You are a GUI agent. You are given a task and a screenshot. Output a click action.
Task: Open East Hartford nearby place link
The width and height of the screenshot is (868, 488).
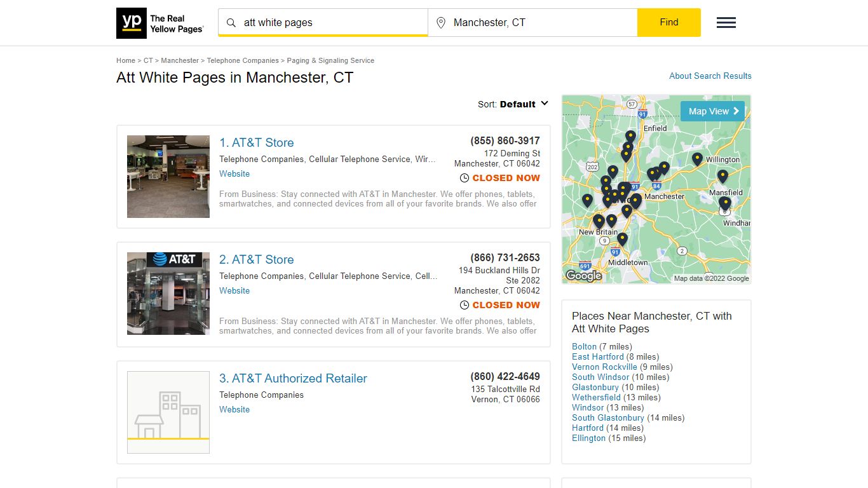tap(598, 357)
